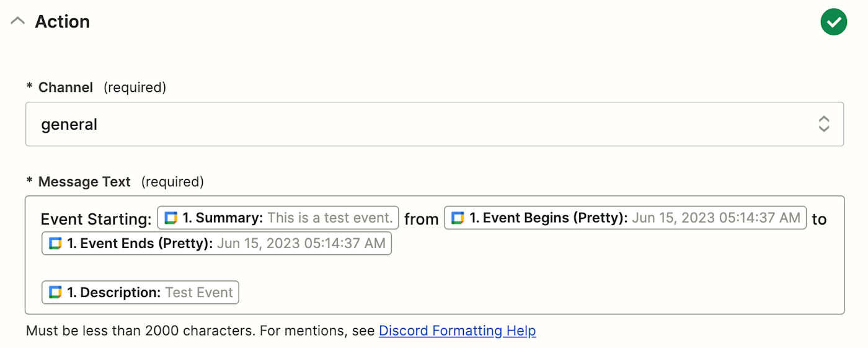The image size is (868, 348).
Task: Select the Summary data pill
Action: [278, 218]
